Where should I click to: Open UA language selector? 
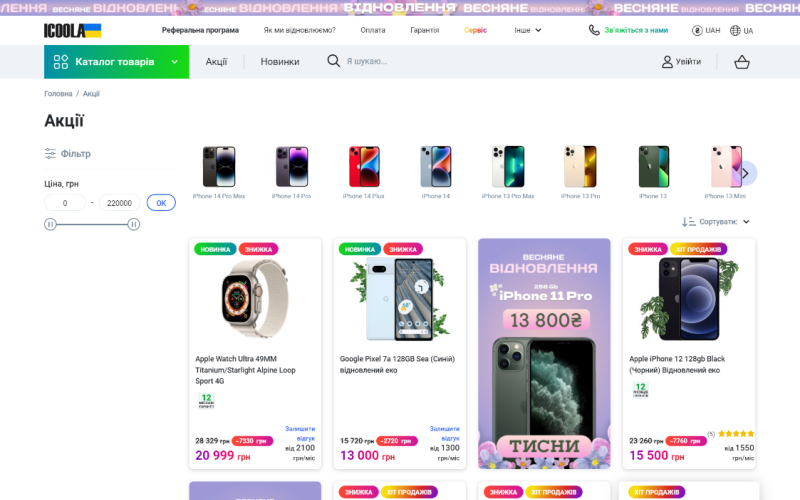tap(741, 31)
